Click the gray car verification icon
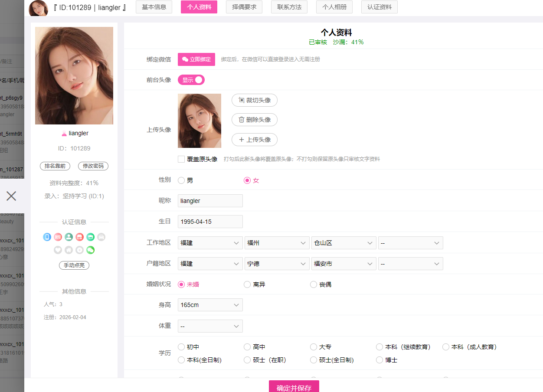The image size is (543, 392). pos(101,237)
